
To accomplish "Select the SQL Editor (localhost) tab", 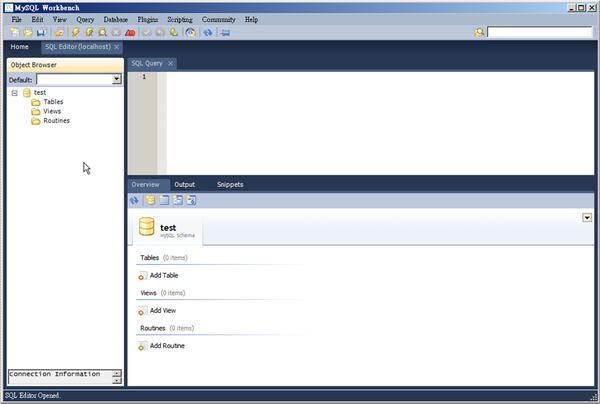I will 78,47.
